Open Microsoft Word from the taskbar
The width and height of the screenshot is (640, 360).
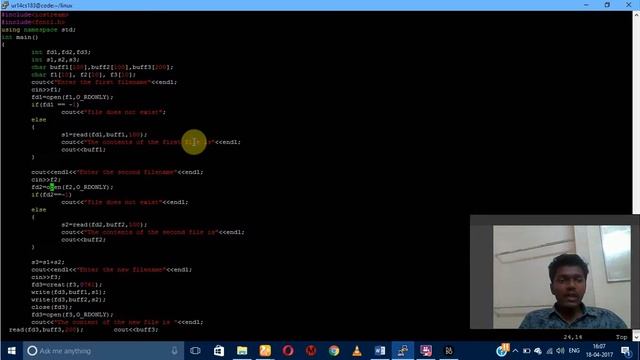pyautogui.click(x=380, y=351)
